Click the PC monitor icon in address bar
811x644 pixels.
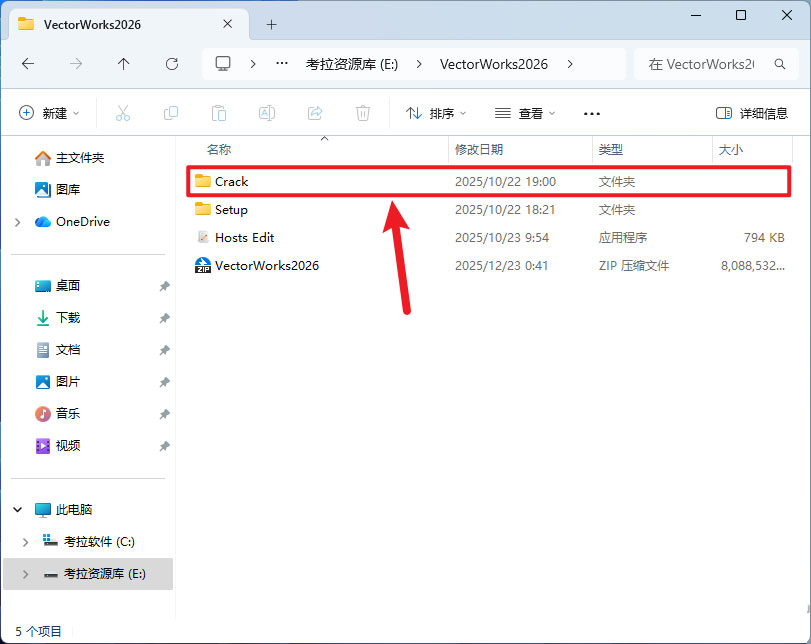pyautogui.click(x=223, y=64)
